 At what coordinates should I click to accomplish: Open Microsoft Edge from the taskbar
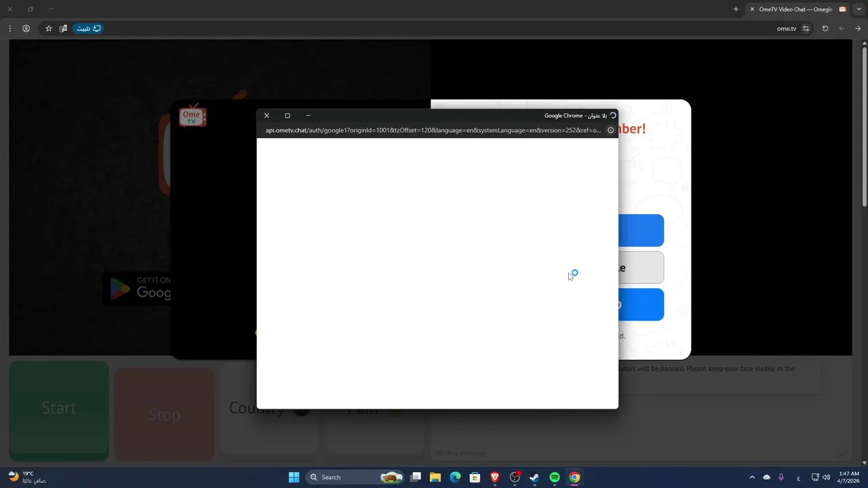tap(455, 477)
